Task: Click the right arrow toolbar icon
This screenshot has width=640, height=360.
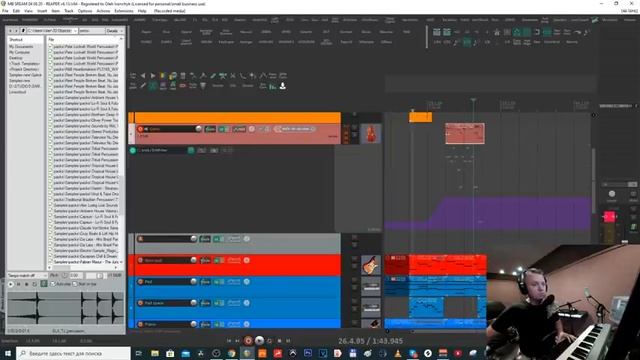Action: 153,76
